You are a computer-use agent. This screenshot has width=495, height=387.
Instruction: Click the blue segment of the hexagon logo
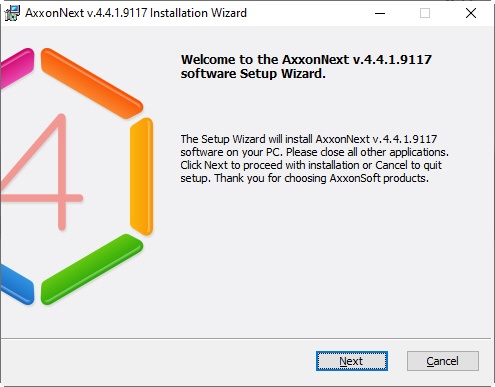17,284
